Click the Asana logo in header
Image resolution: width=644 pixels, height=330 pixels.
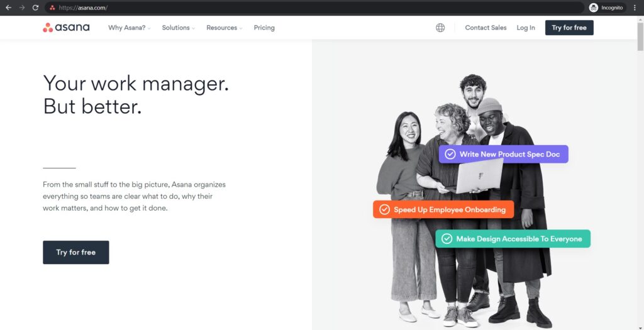click(66, 28)
